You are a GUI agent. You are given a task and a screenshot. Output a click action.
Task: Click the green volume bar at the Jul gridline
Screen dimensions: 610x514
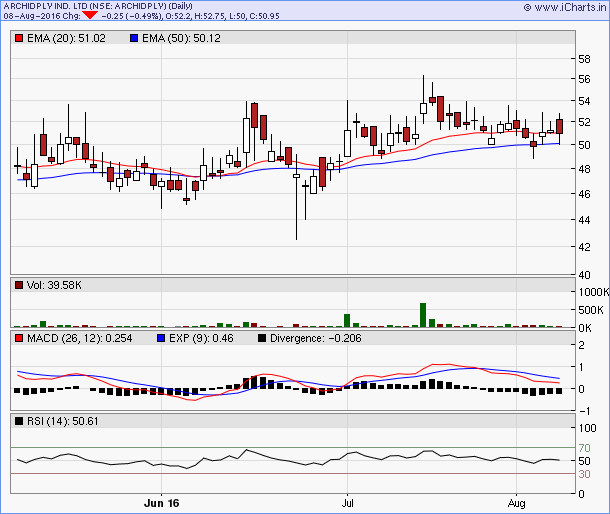347,321
